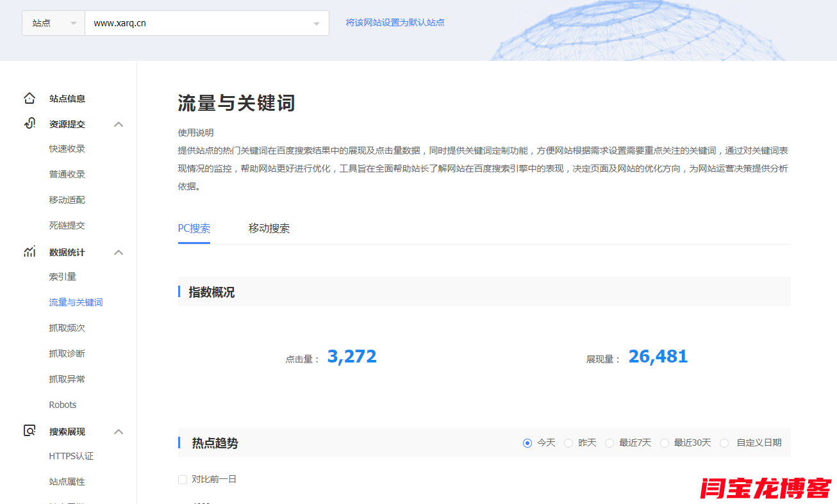Screen dimensions: 837x504
Task: Click the 流量与关键词 page title
Action: tap(236, 103)
